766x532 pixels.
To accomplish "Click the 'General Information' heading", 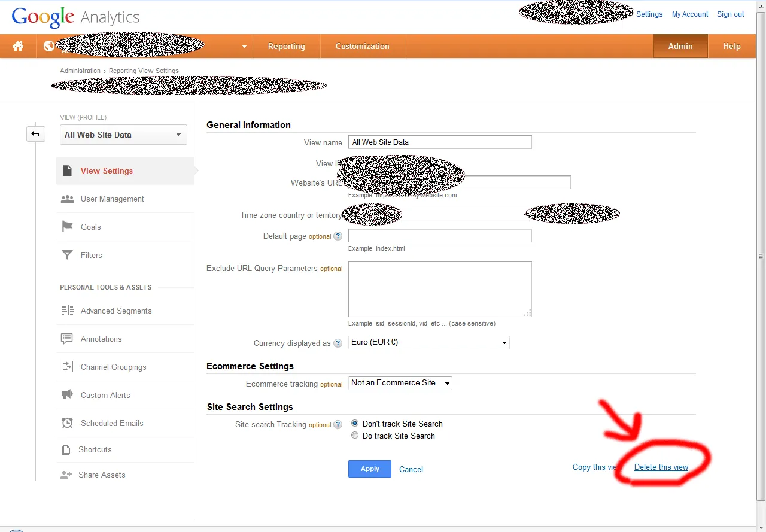I will tap(248, 124).
